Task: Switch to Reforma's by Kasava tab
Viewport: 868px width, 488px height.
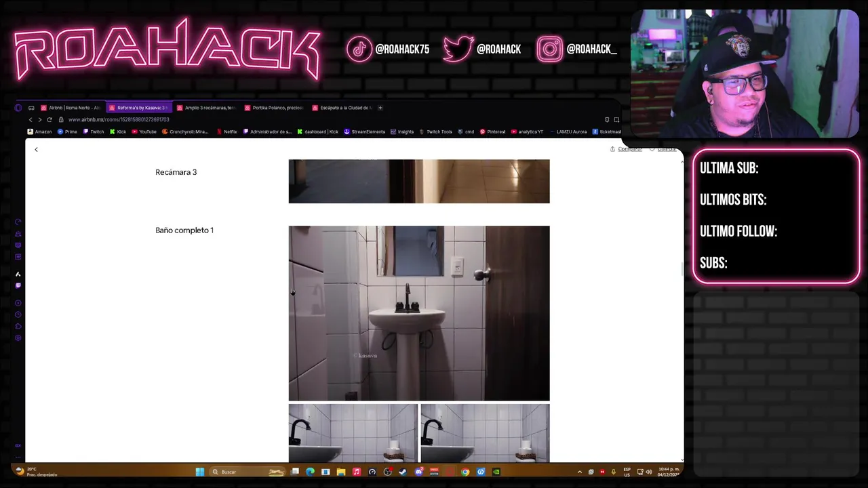Action: (138, 108)
